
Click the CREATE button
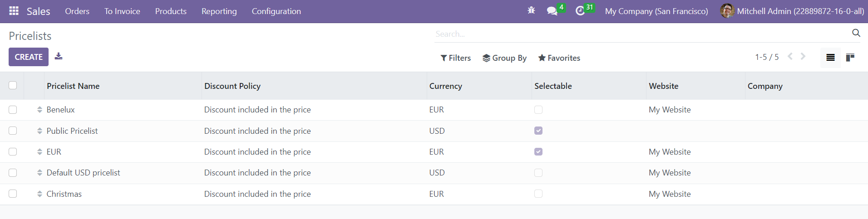point(29,57)
